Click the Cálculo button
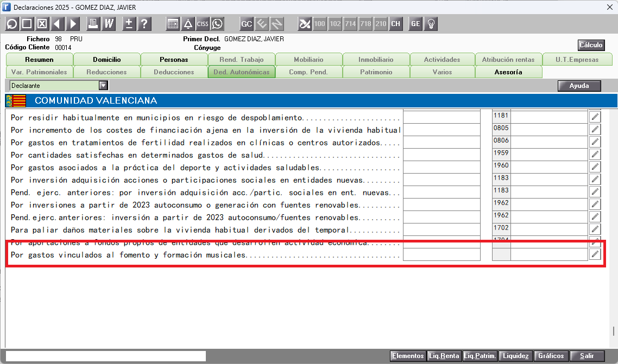618x364 pixels. click(x=591, y=45)
